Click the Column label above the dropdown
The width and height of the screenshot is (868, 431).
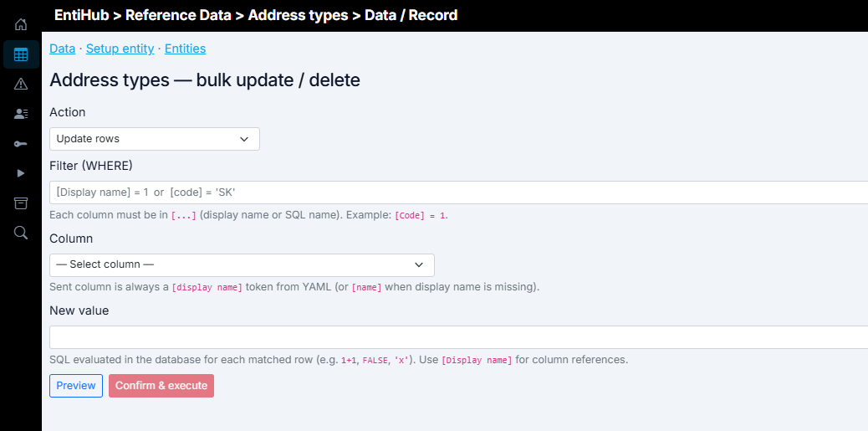(71, 239)
